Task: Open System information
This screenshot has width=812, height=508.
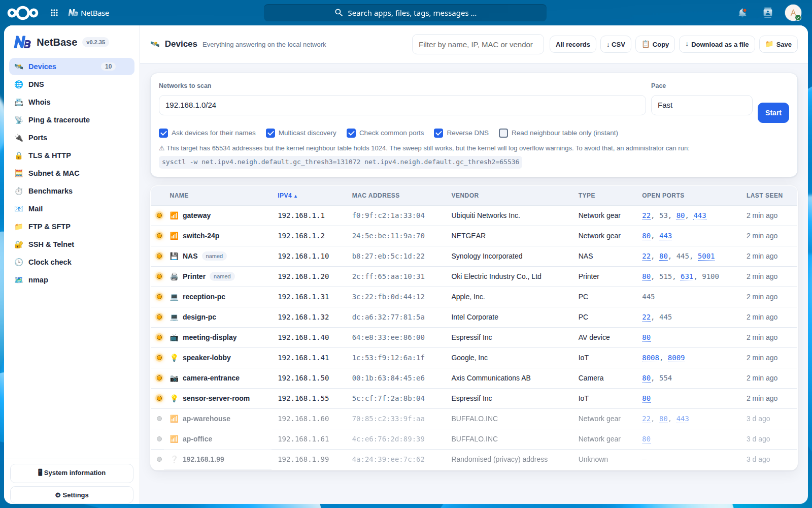Action: [72, 473]
